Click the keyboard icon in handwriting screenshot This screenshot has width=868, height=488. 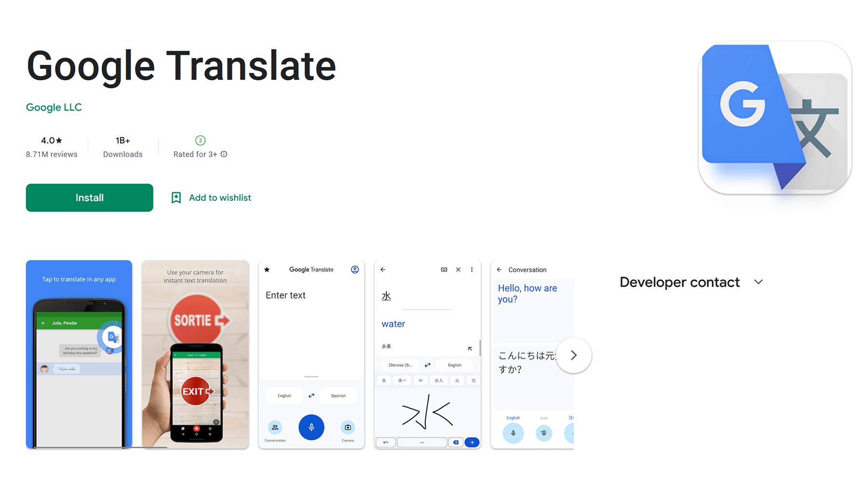[444, 269]
